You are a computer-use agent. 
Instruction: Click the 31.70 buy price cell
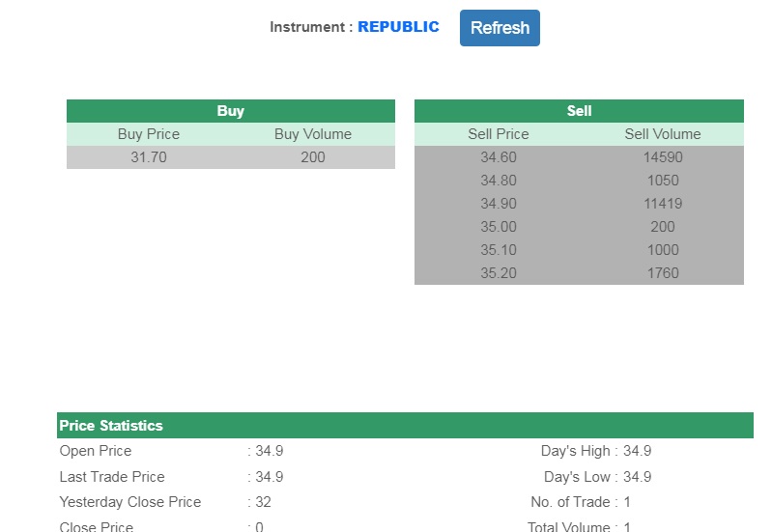tap(149, 157)
